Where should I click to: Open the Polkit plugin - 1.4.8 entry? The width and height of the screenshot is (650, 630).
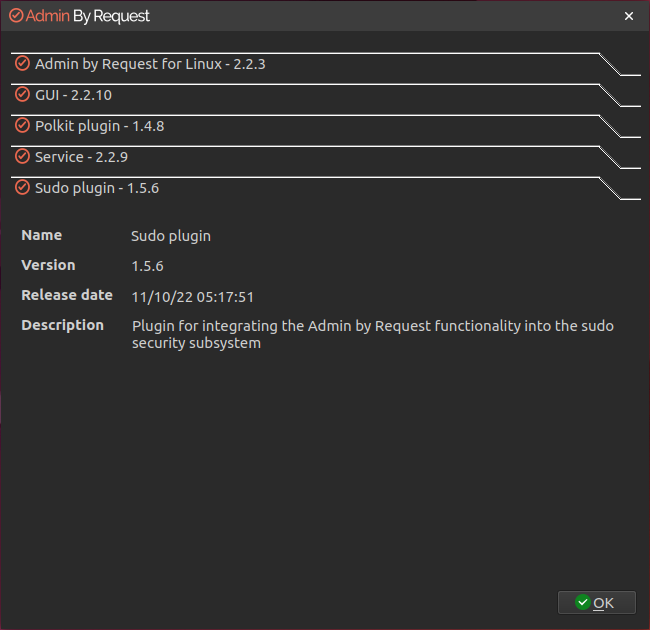325,126
